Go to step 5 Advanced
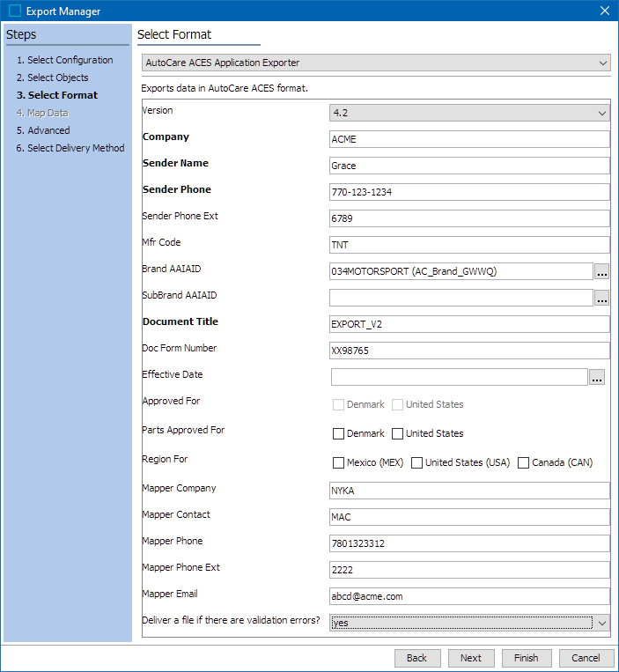Viewport: 619px width, 672px height. [x=43, y=130]
